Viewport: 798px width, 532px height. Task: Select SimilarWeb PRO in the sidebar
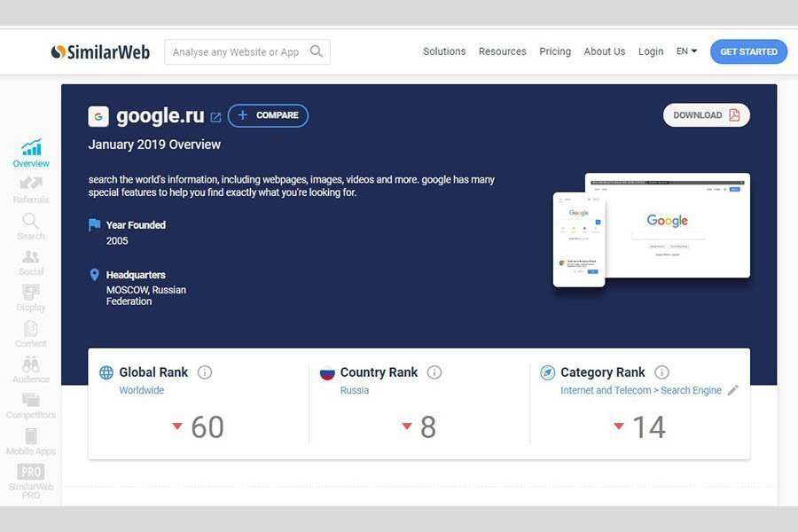coord(31,481)
